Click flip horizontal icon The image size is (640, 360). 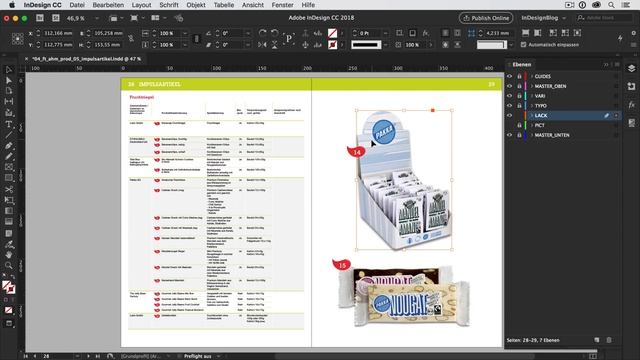(262, 44)
